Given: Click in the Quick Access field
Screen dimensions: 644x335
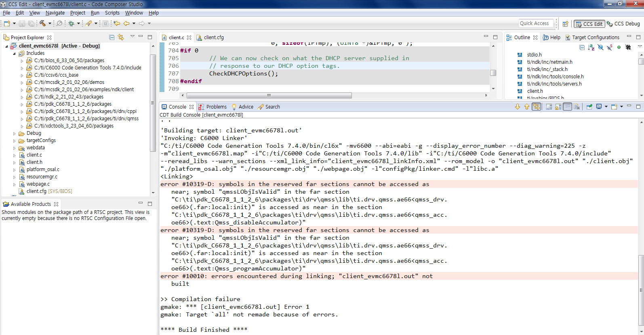Looking at the screenshot, I should pos(535,23).
